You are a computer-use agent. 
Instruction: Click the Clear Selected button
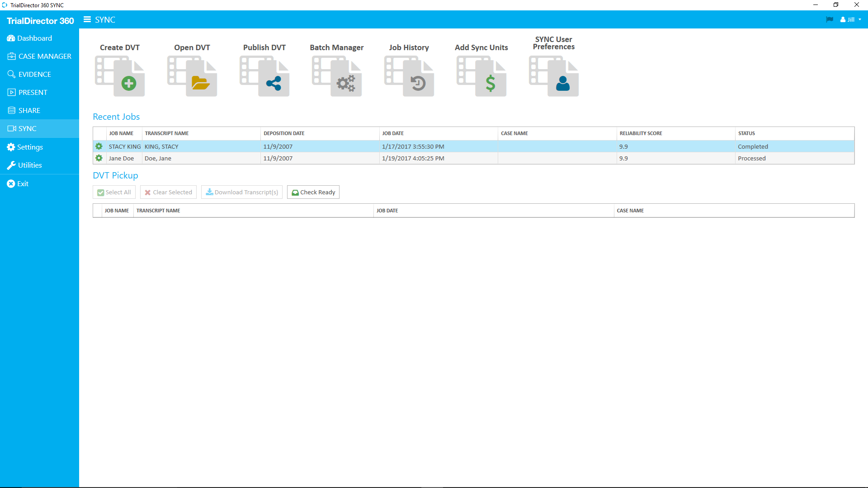coord(168,192)
